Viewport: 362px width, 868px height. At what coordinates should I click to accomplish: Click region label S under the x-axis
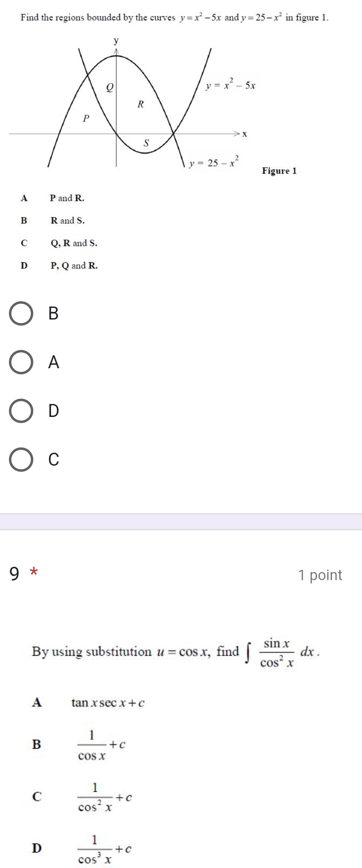(x=147, y=143)
